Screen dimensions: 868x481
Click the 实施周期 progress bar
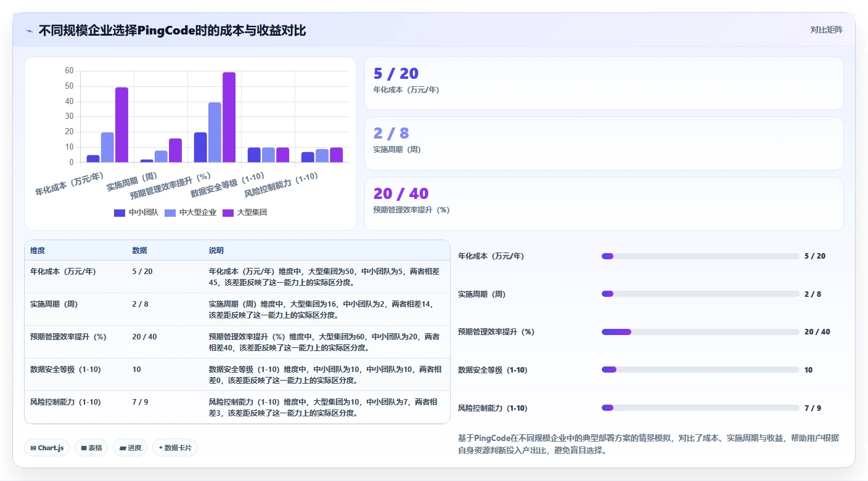point(700,294)
